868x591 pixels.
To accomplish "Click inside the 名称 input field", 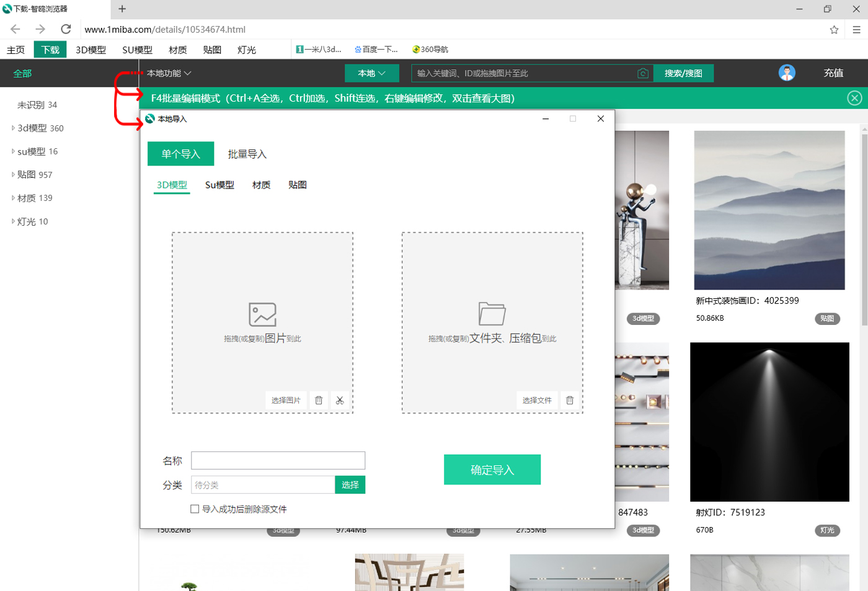I will 278,460.
